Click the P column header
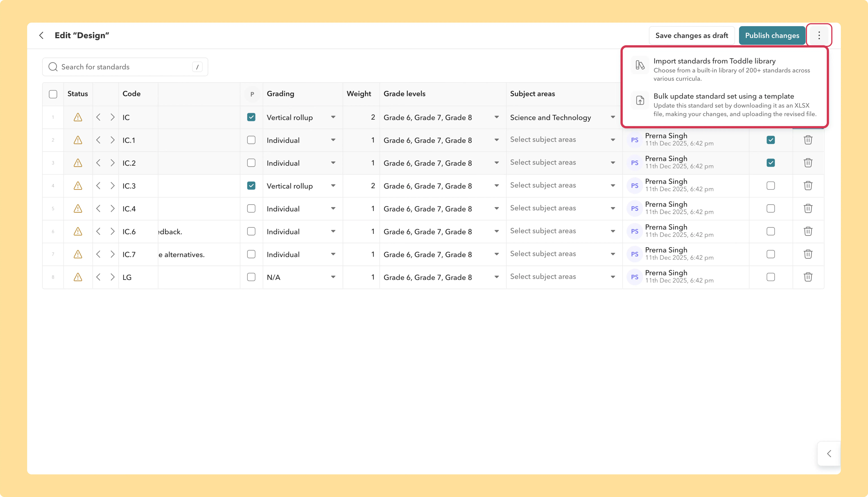The height and width of the screenshot is (497, 868). tap(252, 94)
